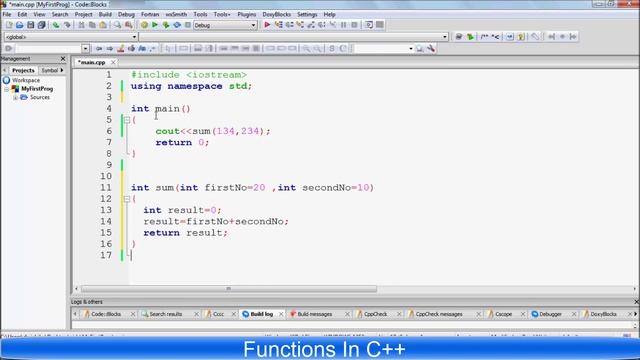The image size is (640, 360).
Task: Click the Build and run icon
Action: [166, 25]
